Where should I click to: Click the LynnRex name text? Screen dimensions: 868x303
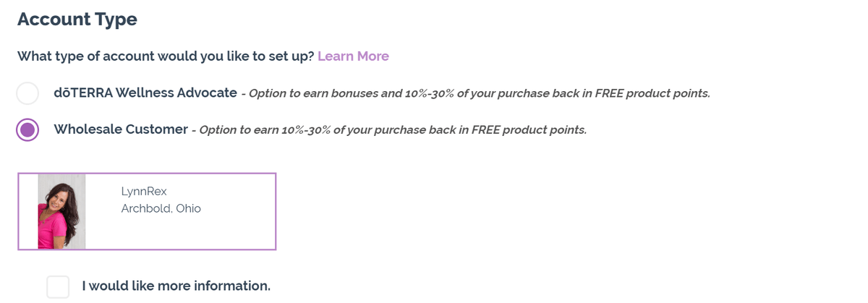point(144,192)
